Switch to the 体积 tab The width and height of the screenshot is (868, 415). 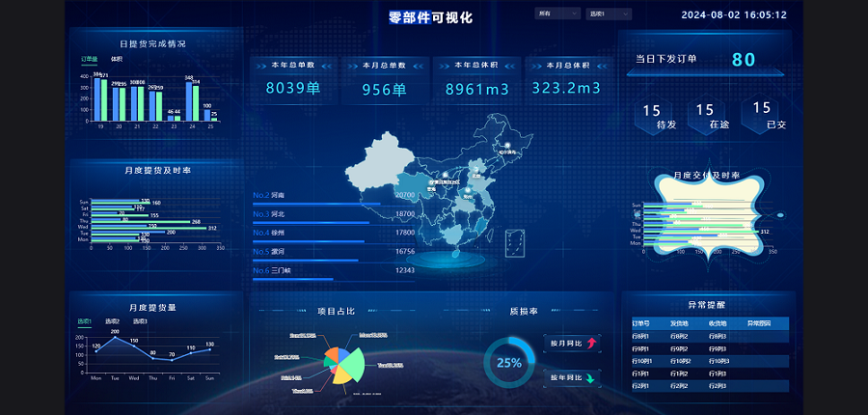coord(116,60)
